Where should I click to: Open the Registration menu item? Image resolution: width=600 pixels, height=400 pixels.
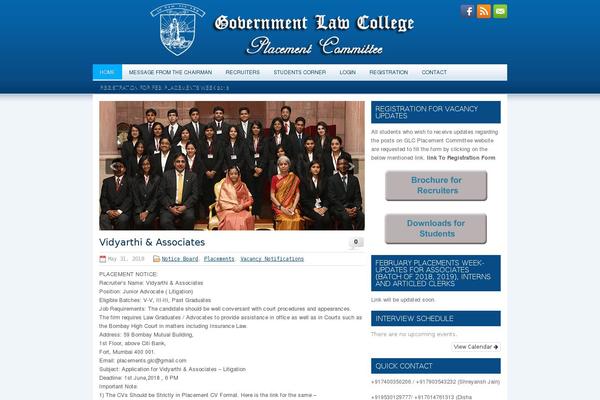pyautogui.click(x=388, y=72)
